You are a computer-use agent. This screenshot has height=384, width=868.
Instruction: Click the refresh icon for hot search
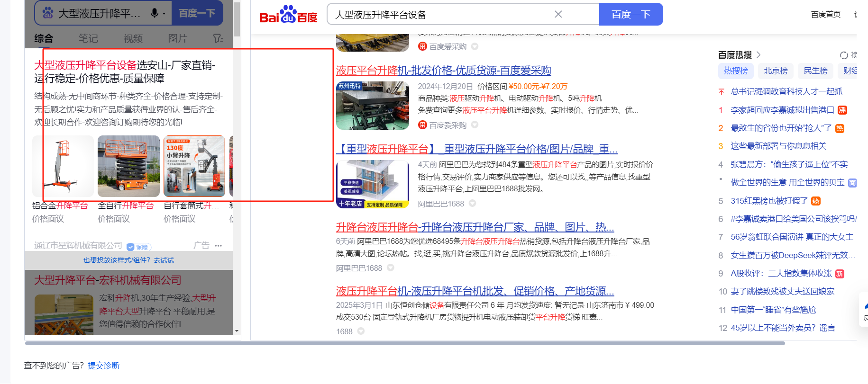[x=844, y=55]
